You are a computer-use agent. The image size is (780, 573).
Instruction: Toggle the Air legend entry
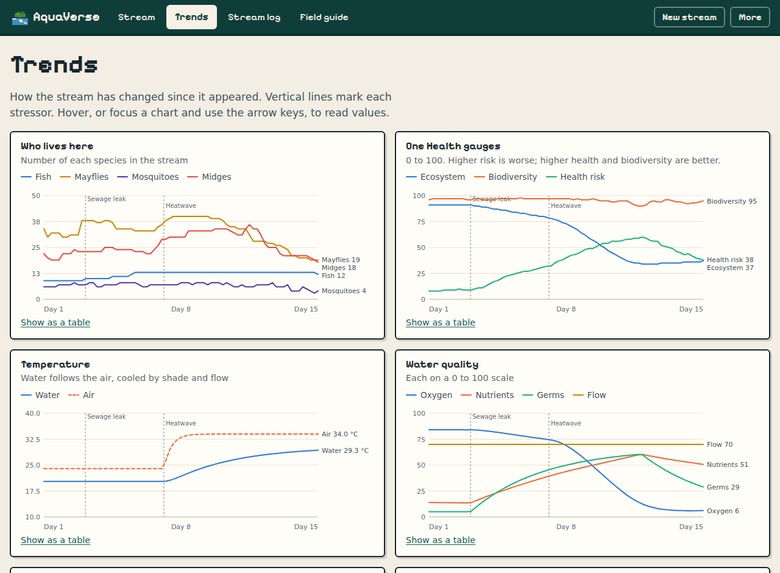coord(82,395)
